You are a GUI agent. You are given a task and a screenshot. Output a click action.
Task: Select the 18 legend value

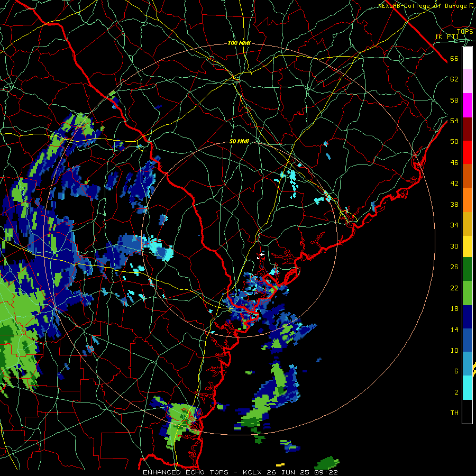[x=454, y=309]
